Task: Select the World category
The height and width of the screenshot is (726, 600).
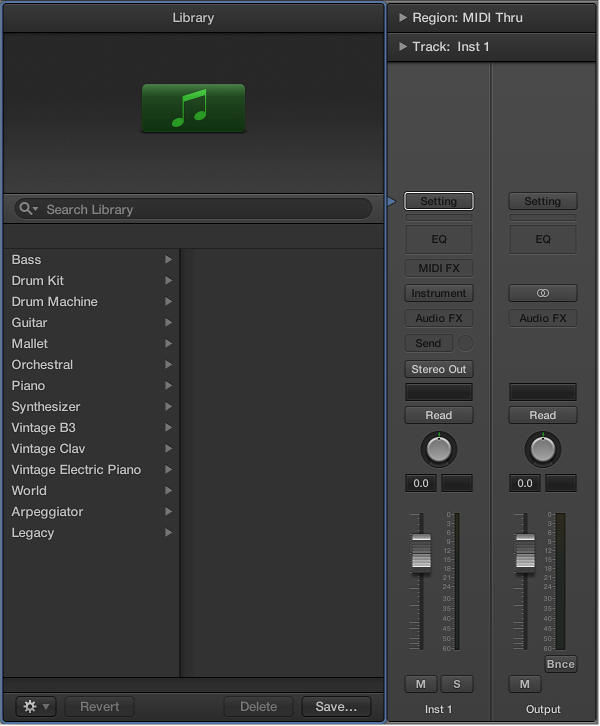Action: coord(92,490)
